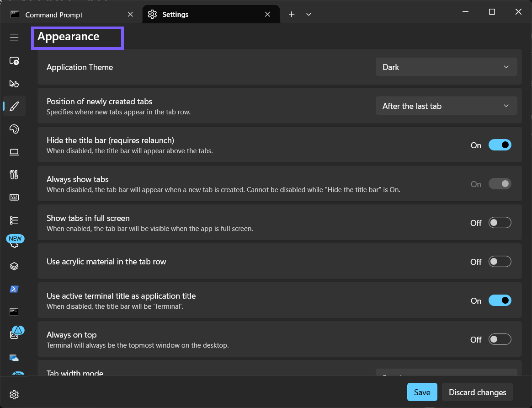This screenshot has width=532, height=408.
Task: Open new tab profile dropdown chevron
Action: (309, 14)
